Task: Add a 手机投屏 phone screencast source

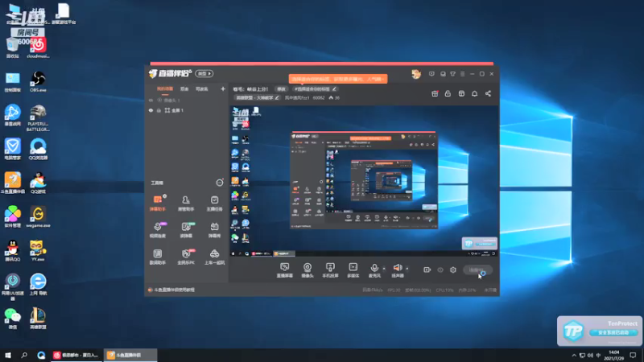Action: pyautogui.click(x=330, y=270)
